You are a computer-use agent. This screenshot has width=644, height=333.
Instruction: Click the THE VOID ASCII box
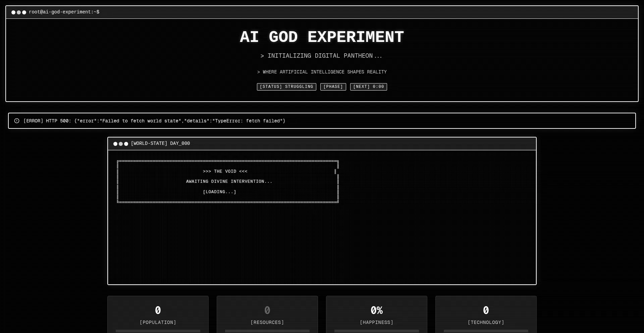tap(228, 181)
